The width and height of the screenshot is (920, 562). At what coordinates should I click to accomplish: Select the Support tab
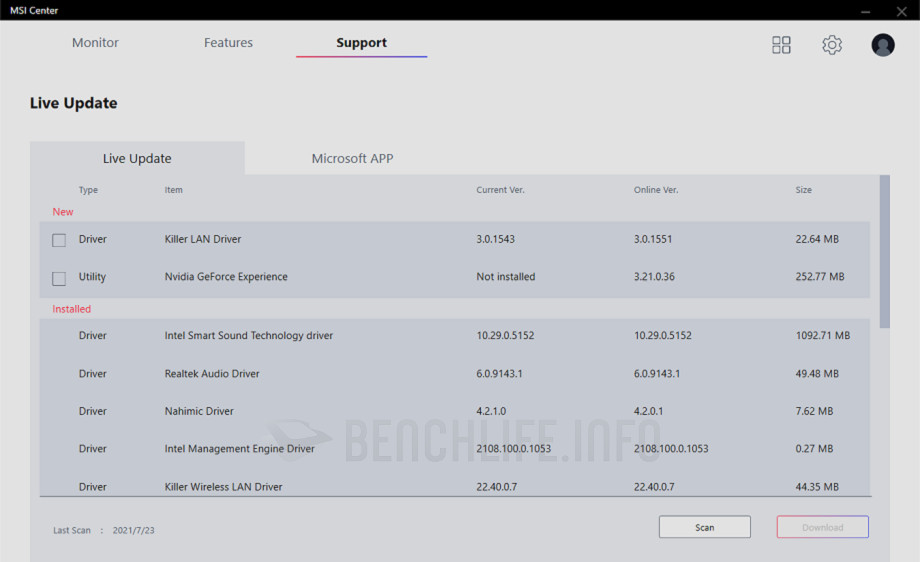(x=361, y=42)
